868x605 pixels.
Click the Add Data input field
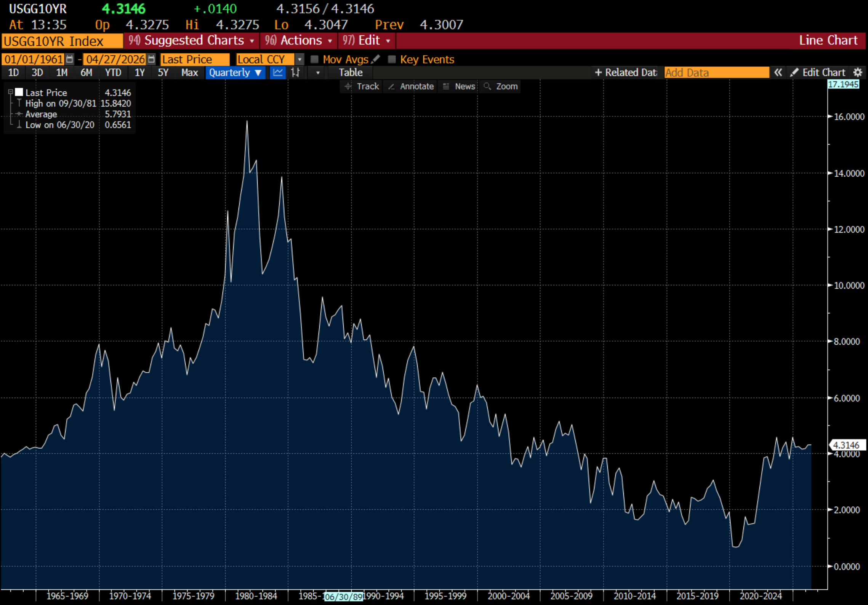point(716,72)
